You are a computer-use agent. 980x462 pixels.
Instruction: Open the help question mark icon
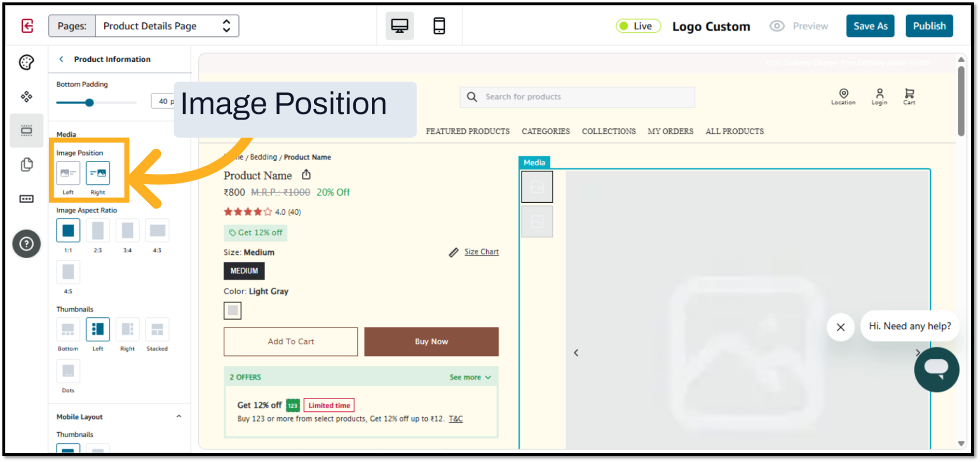coord(27,244)
